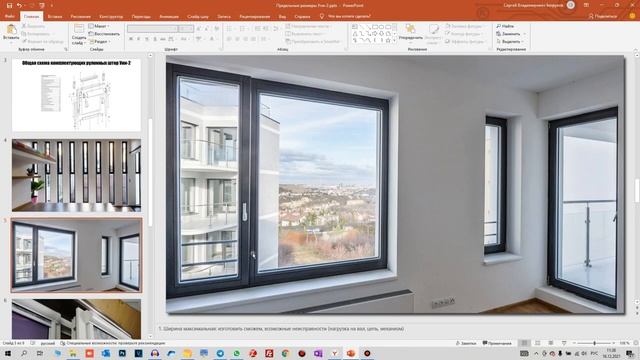
Task: Select slide thumbnail with narrow vertical windows
Action: pyautogui.click(x=76, y=176)
